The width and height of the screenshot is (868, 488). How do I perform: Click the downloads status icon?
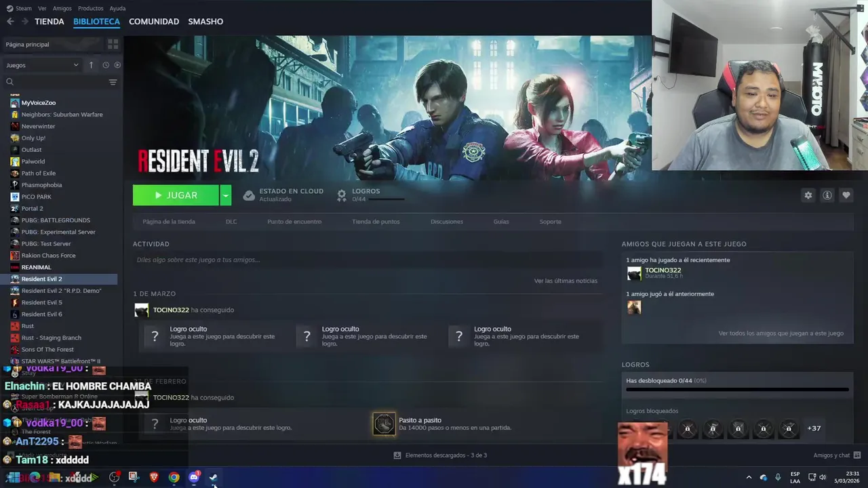397,455
